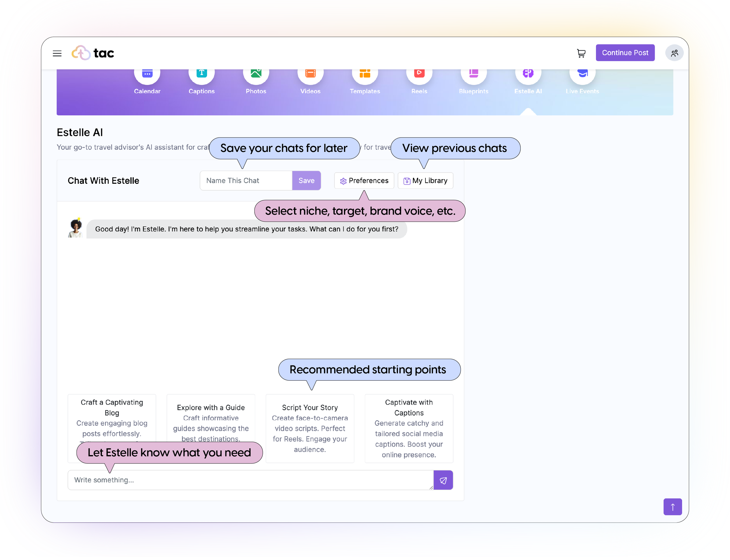Open My Library of chats
Screen dimensions: 730x560
click(425, 181)
